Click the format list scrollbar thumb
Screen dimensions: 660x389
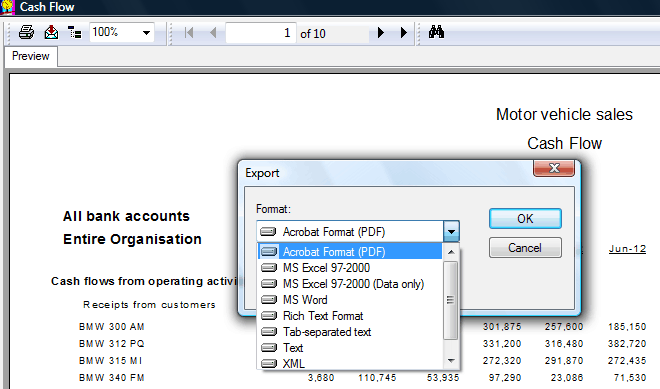click(450, 300)
